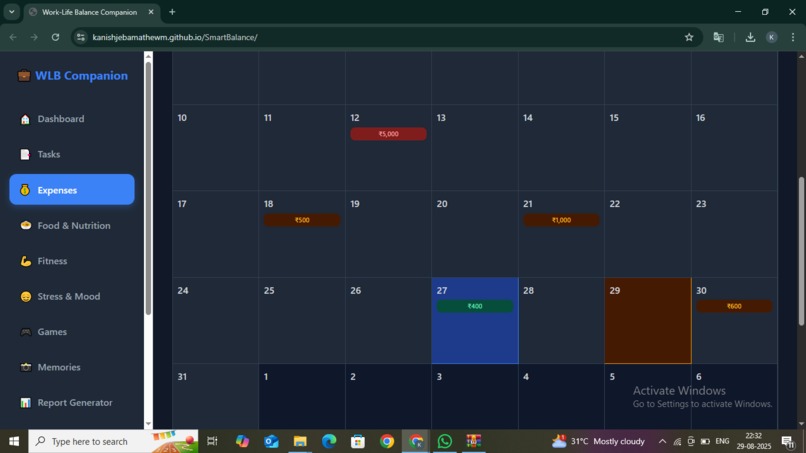Expand Chrome tab search dropdown

11,12
